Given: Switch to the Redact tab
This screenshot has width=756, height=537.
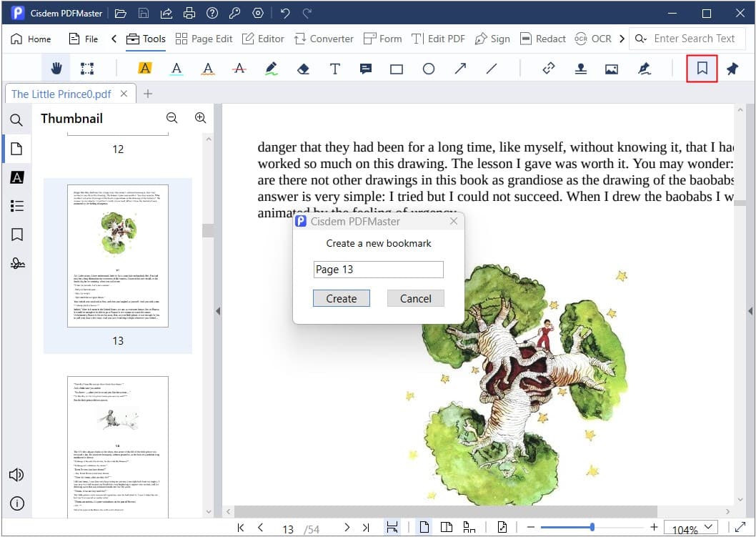Looking at the screenshot, I should click(x=543, y=39).
